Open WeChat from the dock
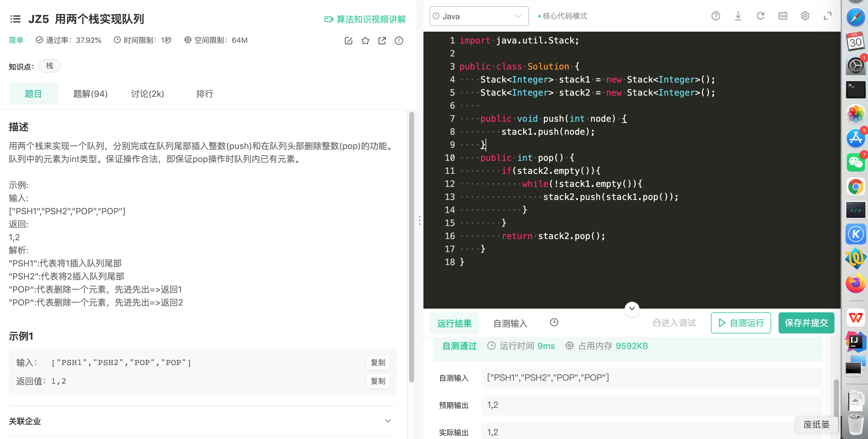The width and height of the screenshot is (868, 439). click(856, 162)
